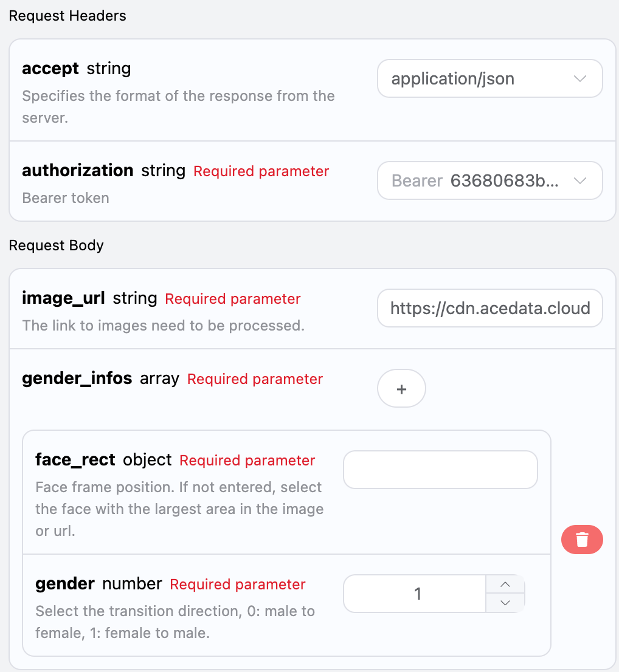Add a new gender_infos array item
This screenshot has height=672, width=619.
tap(401, 389)
